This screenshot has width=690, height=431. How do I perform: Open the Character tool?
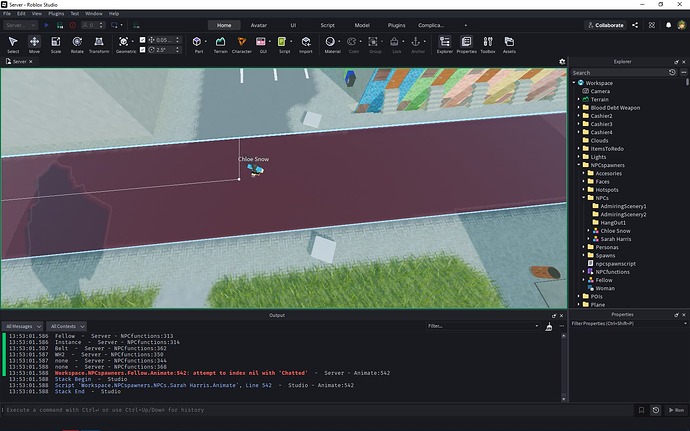point(242,44)
